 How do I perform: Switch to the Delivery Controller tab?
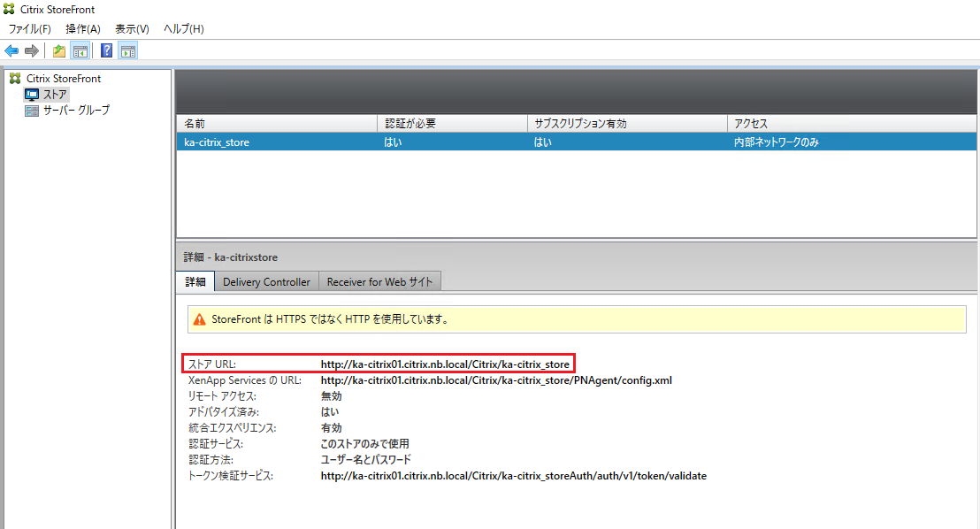tap(267, 281)
